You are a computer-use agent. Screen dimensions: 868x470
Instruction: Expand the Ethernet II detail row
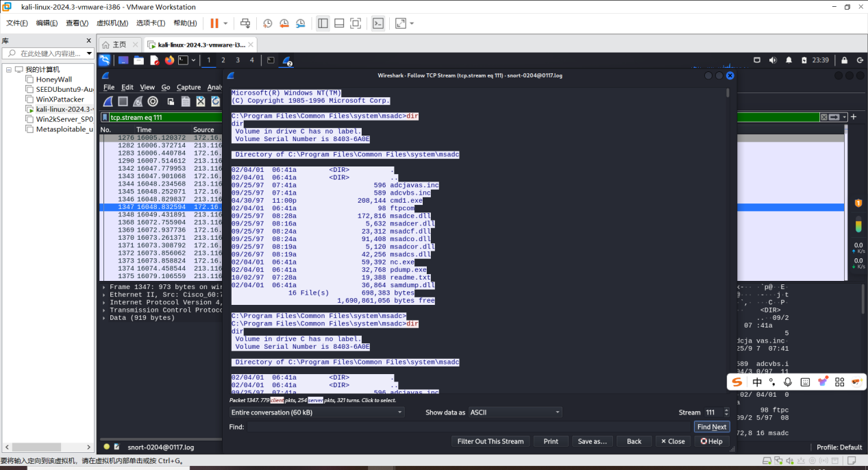[x=104, y=295]
